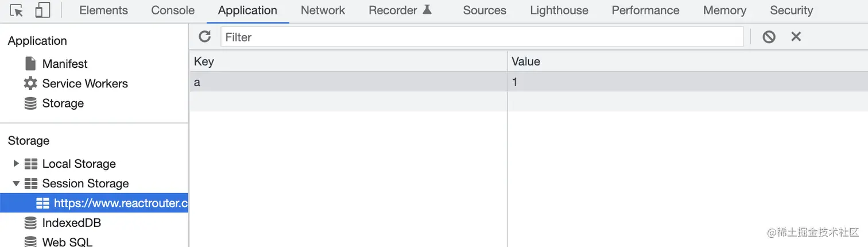
Task: Select the IndexedDB database icon
Action: pos(30,223)
